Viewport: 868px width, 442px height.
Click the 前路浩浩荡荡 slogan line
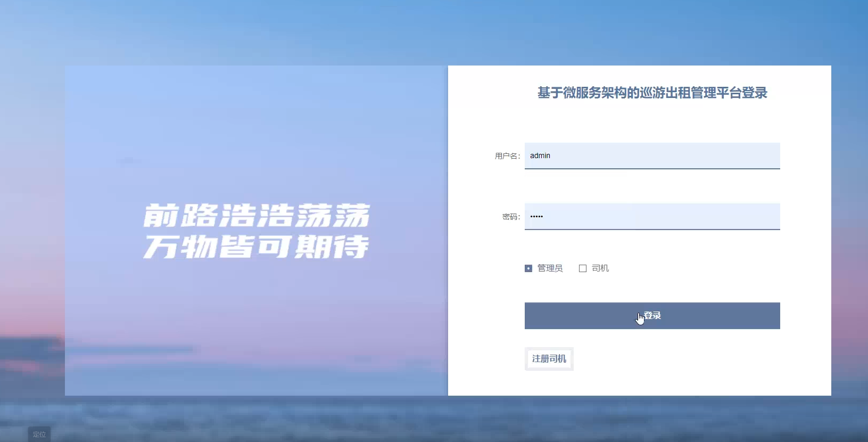tap(257, 216)
